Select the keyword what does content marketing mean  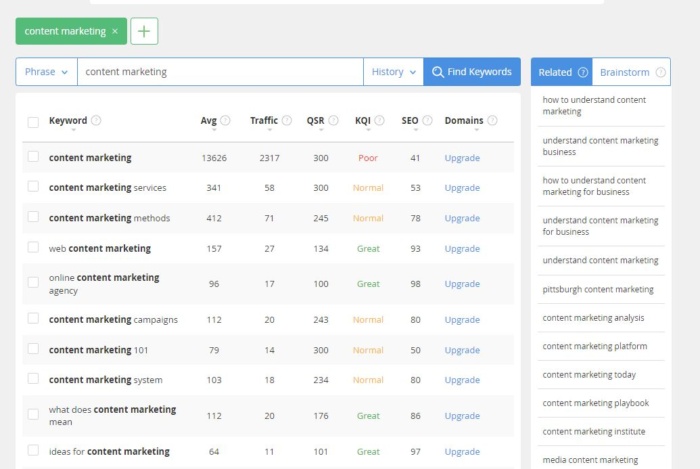pyautogui.click(x=112, y=415)
